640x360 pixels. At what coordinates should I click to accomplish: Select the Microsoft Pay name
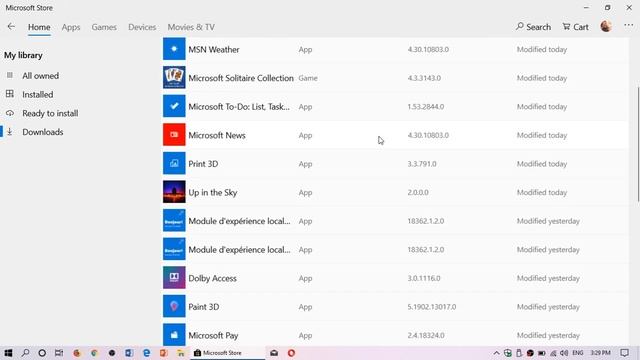point(213,336)
